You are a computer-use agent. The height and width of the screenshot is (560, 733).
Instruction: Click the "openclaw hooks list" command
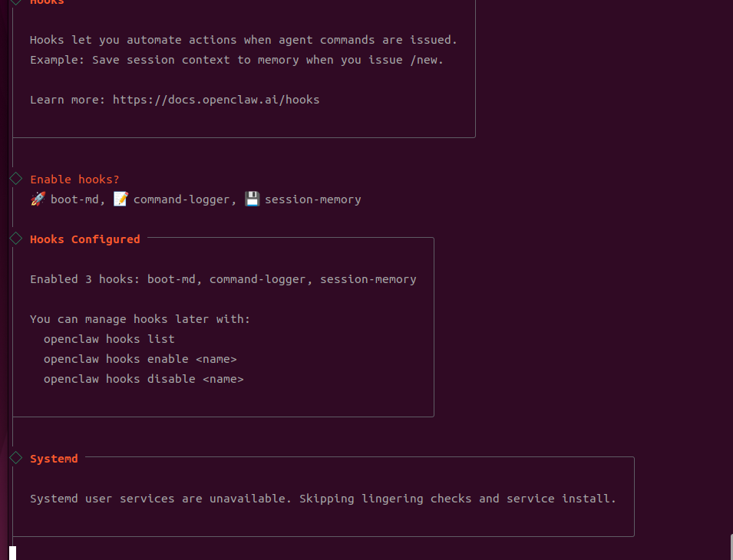(x=109, y=339)
